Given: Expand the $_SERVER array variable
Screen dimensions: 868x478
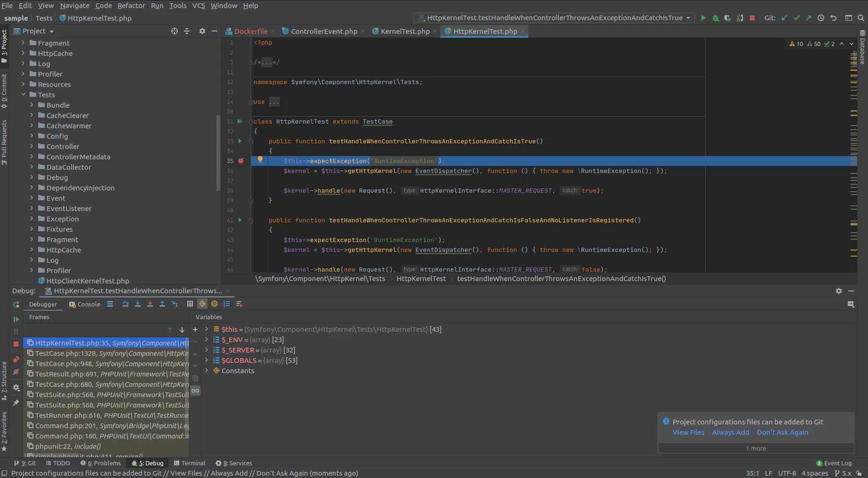Looking at the screenshot, I should point(207,350).
